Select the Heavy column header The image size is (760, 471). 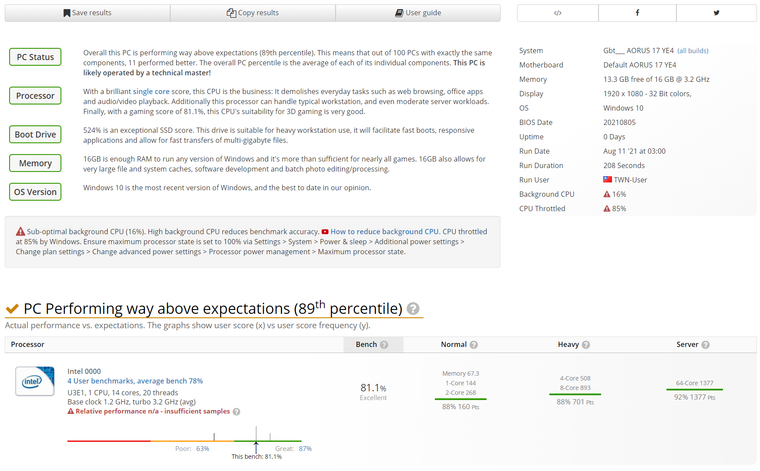(569, 345)
